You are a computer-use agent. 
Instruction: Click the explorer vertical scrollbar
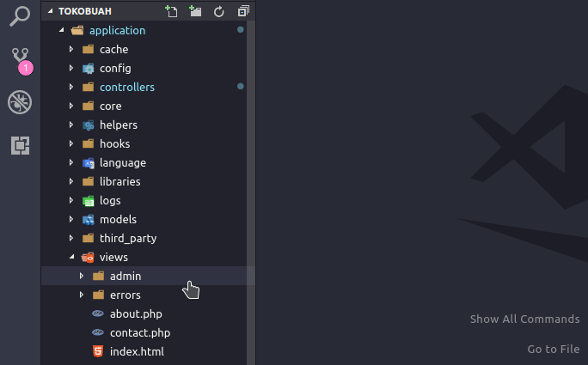pyautogui.click(x=250, y=192)
